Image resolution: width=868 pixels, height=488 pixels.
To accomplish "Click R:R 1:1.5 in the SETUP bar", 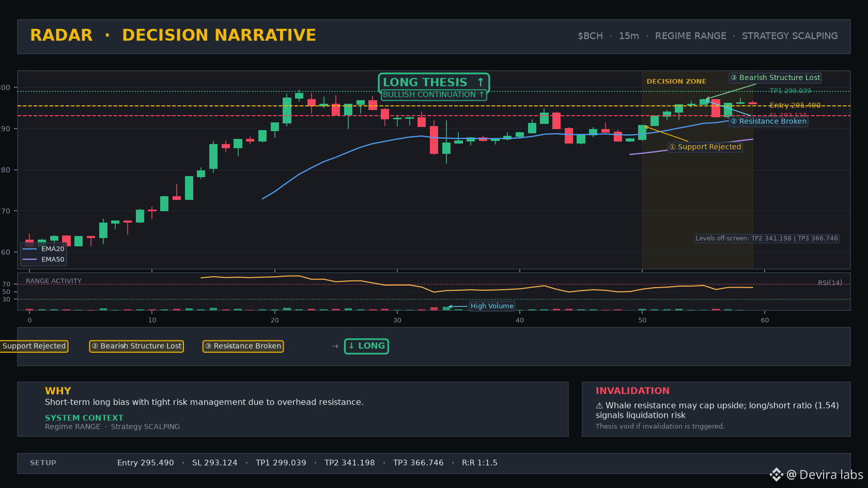I will pyautogui.click(x=479, y=463).
